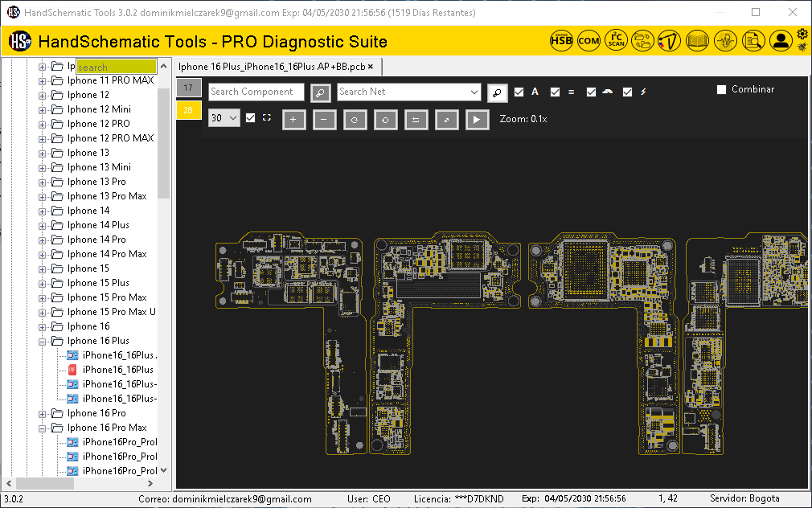Screen dimensions: 812x508
Task: Select the Iphone 14 Pro tree item
Action: pyautogui.click(x=96, y=240)
